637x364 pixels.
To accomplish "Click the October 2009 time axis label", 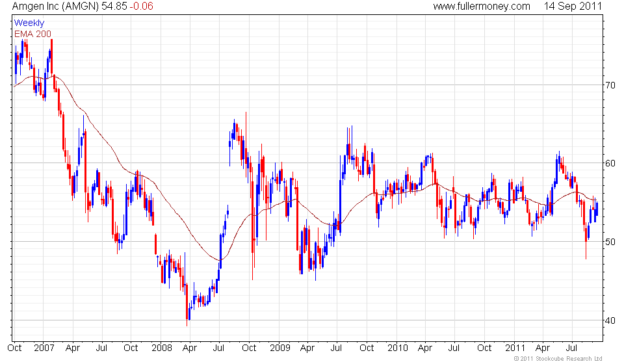I will (367, 348).
